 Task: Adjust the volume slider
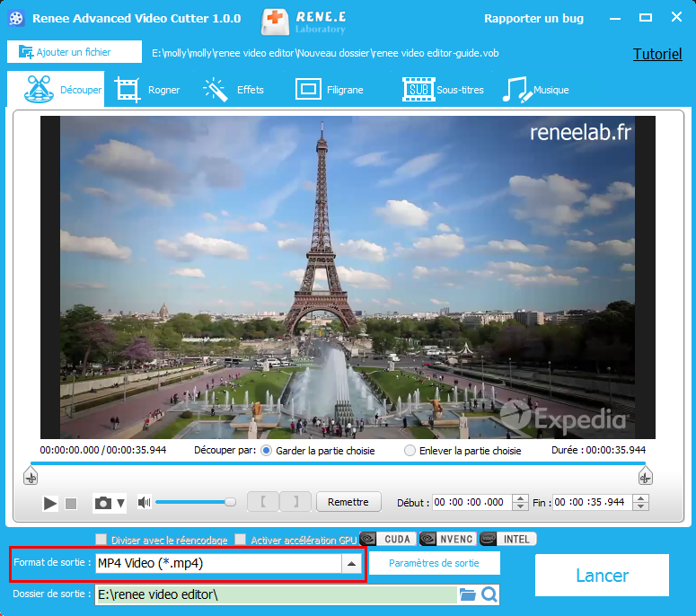[x=195, y=502]
